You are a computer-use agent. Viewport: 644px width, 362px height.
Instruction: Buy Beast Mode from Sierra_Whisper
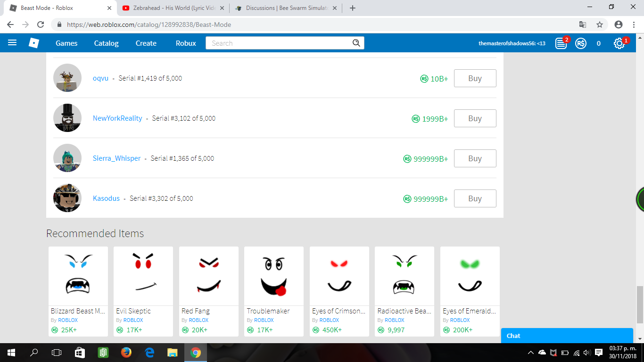(475, 158)
